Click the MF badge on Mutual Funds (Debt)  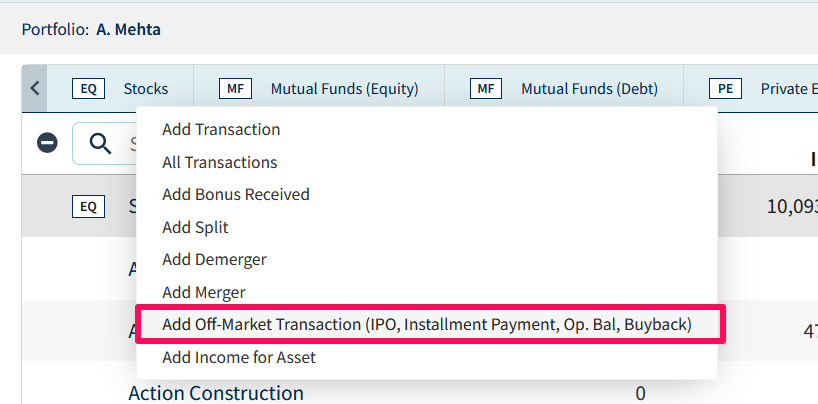[x=486, y=89]
